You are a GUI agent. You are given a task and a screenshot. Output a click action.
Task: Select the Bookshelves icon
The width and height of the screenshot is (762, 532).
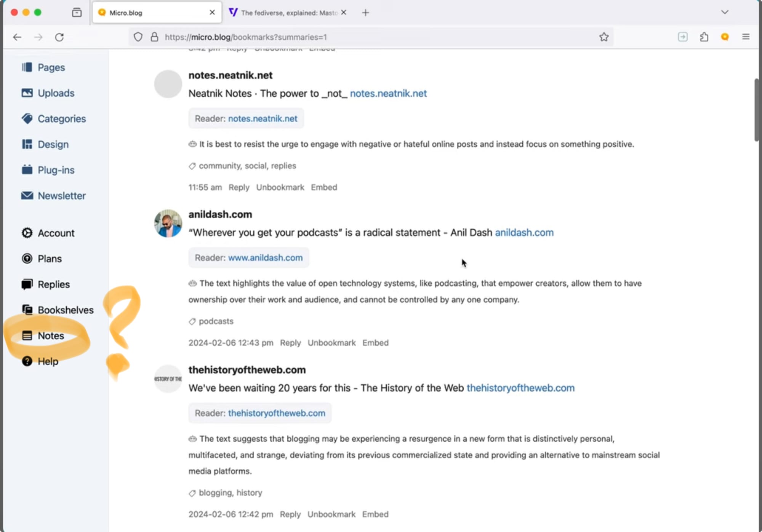[27, 310]
